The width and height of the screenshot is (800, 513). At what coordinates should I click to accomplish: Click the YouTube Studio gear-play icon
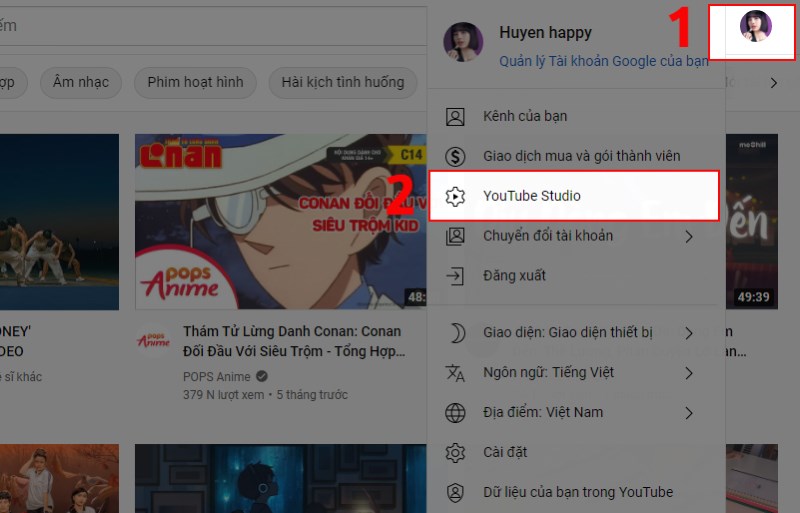pos(455,196)
